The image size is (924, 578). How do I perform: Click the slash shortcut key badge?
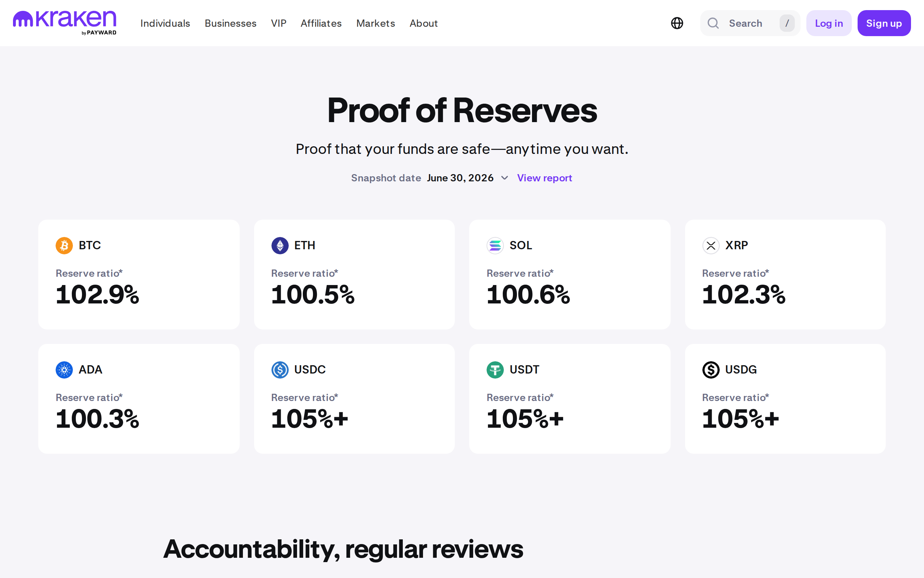click(787, 23)
